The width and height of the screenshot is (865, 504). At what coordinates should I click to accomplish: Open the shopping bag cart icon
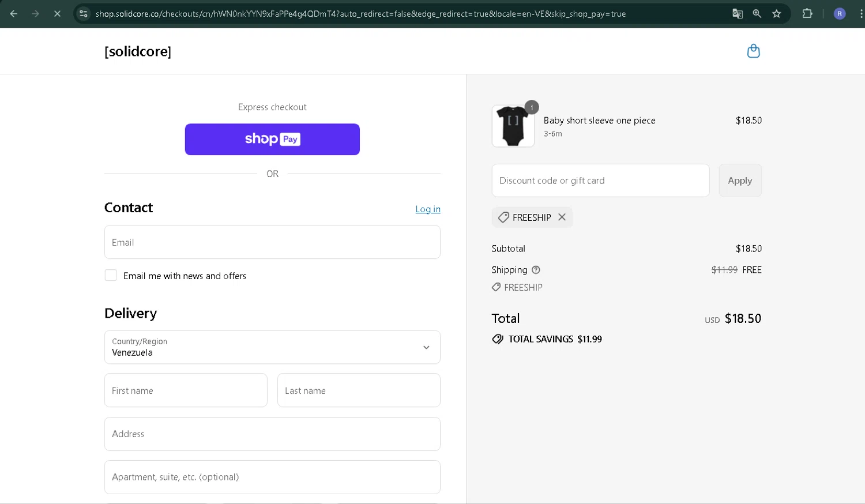(753, 51)
